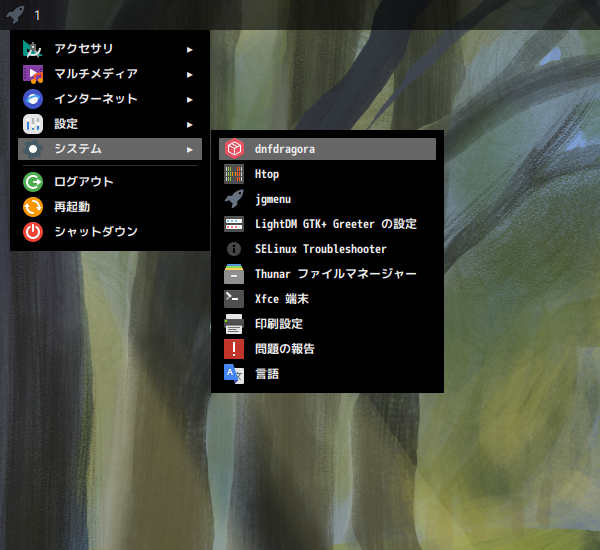Launch jgmenu from the submenu
The width and height of the screenshot is (600, 550).
[327, 199]
